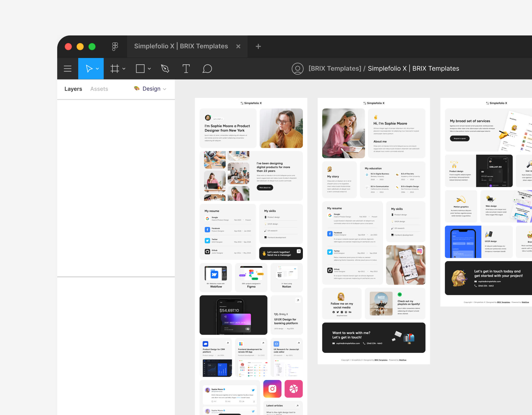Click the Dribbble icon on the canvas
Screen dimensions: 532x415
[x=293, y=389]
